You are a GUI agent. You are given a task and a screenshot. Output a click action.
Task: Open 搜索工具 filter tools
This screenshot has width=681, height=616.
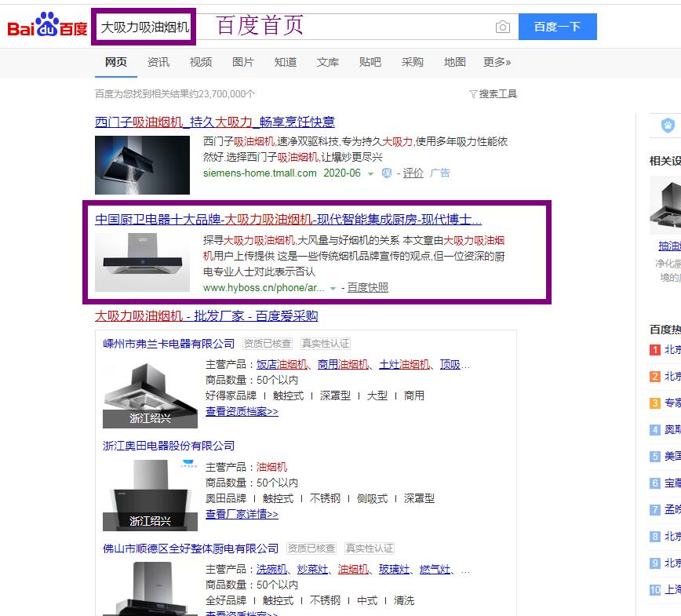[x=493, y=94]
